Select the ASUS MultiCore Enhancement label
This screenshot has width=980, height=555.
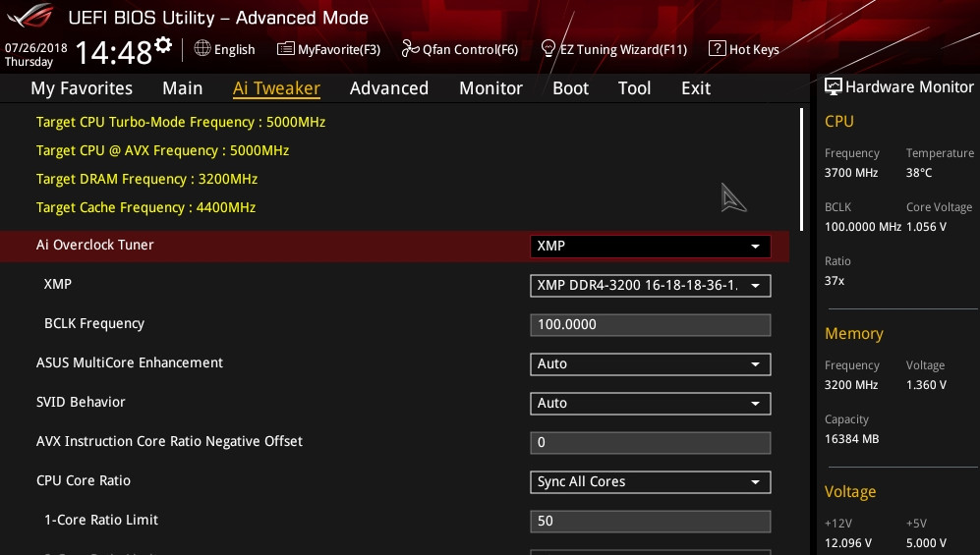click(130, 362)
